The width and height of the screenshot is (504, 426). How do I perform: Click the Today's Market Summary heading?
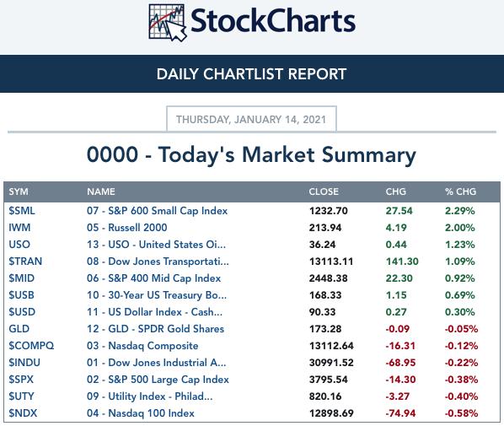coord(251,155)
